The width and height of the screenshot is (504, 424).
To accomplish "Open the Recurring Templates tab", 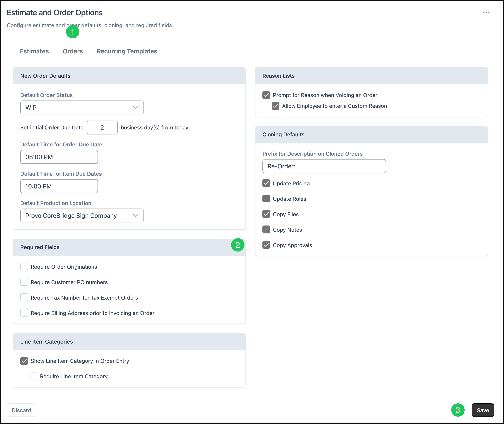I will coord(127,51).
